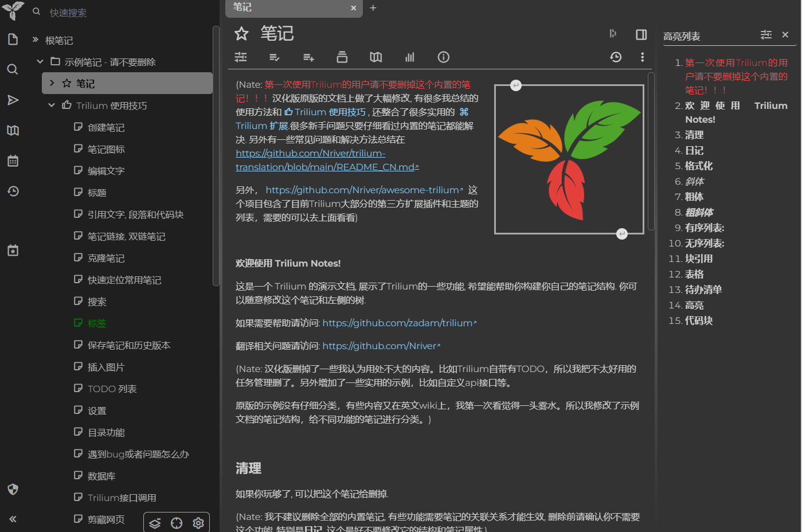This screenshot has height=532, width=802.
Task: Select the 笔记 tab
Action: tap(287, 7)
